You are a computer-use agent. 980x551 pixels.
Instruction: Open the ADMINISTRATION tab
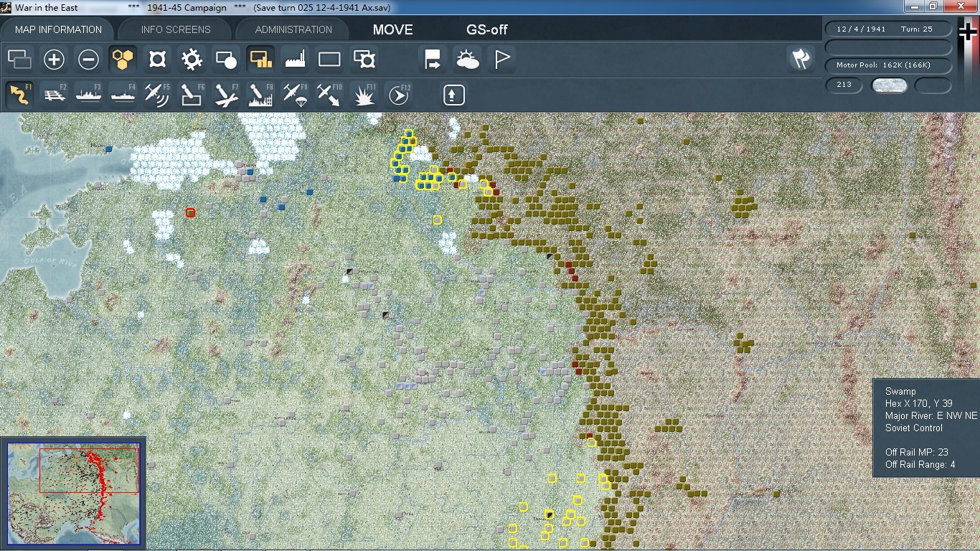pos(293,29)
